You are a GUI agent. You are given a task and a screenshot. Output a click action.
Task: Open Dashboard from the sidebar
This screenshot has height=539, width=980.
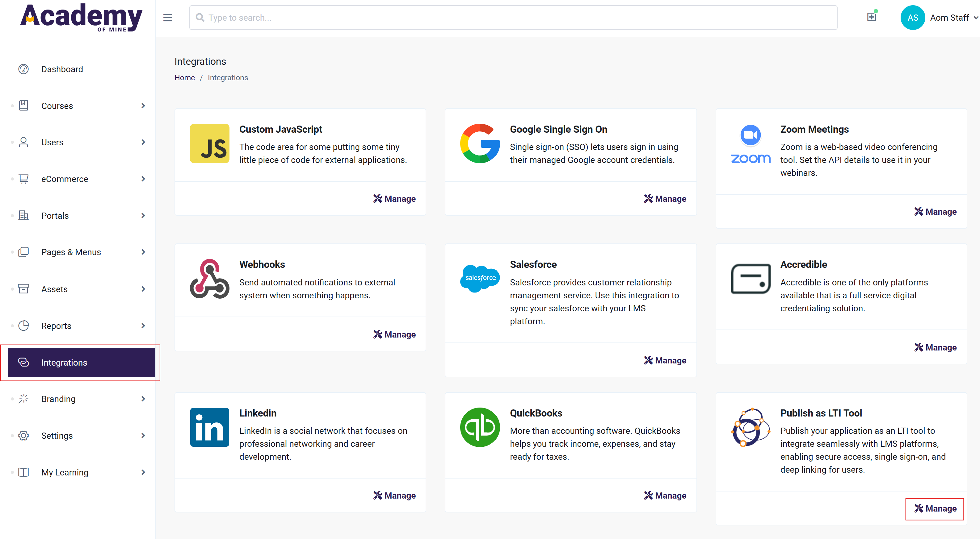[62, 69]
